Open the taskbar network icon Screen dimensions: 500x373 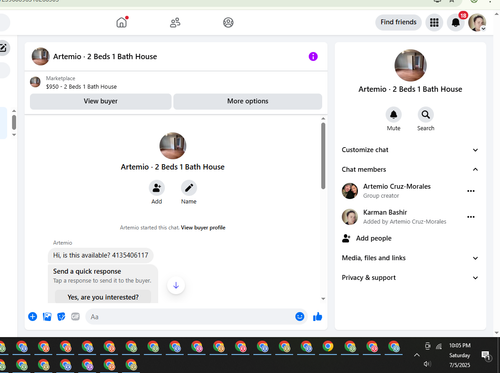click(x=439, y=347)
